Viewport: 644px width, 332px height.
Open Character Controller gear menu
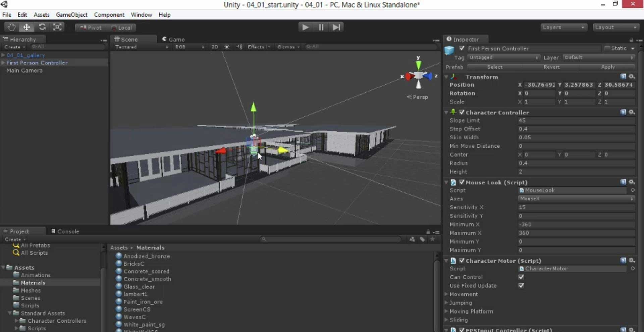(632, 112)
